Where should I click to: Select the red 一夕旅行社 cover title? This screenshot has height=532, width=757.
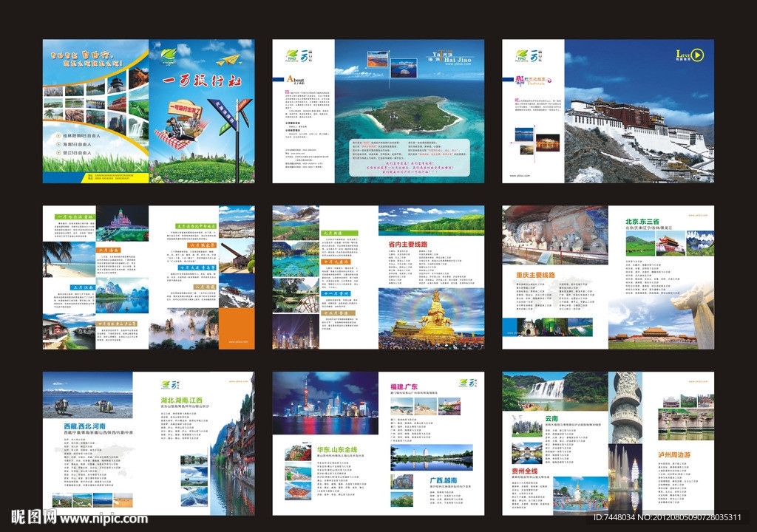point(201,81)
